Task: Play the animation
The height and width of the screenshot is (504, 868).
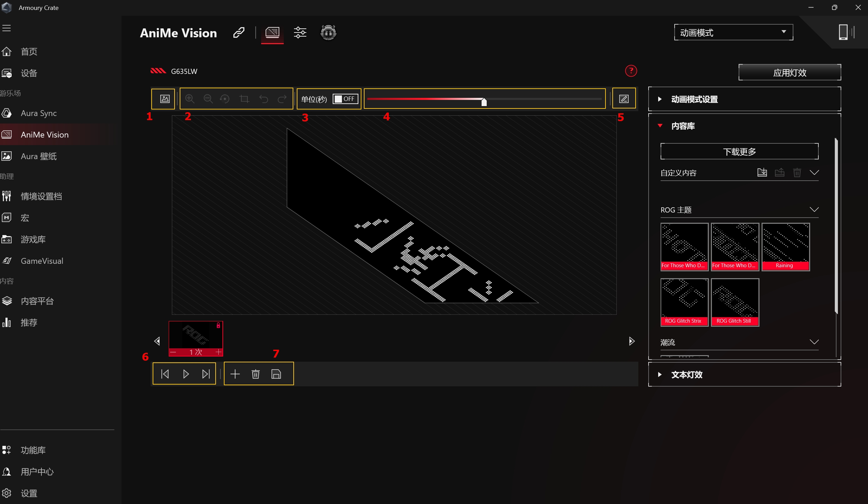Action: pos(186,374)
